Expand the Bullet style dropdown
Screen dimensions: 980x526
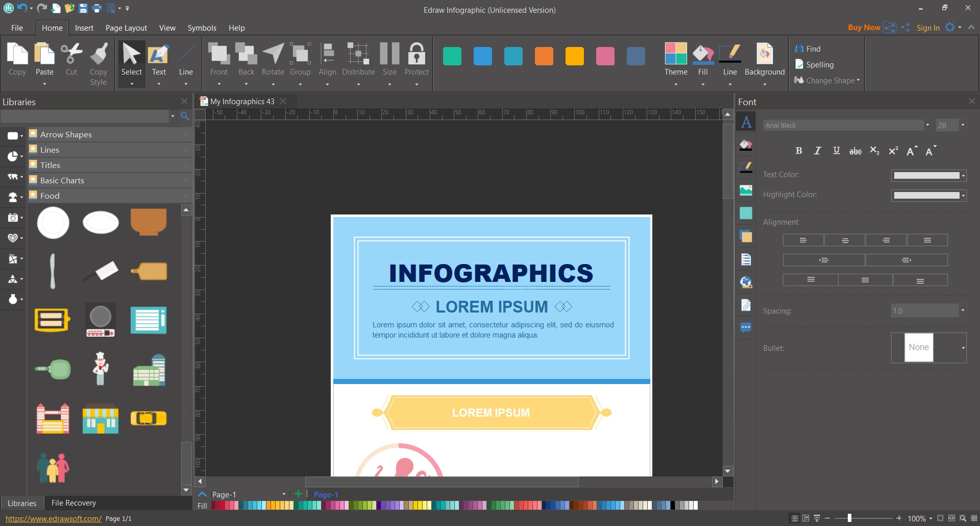pyautogui.click(x=963, y=348)
